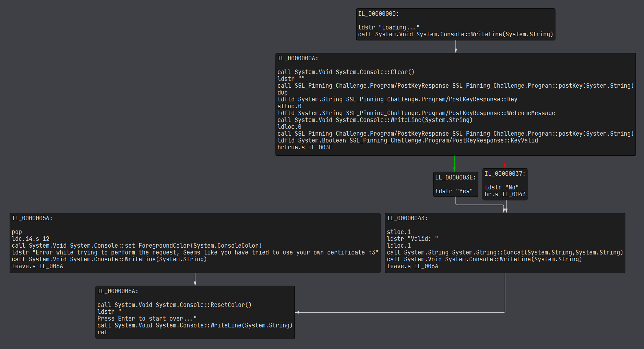Click the pop instruction
This screenshot has width=644, height=349.
(17, 232)
